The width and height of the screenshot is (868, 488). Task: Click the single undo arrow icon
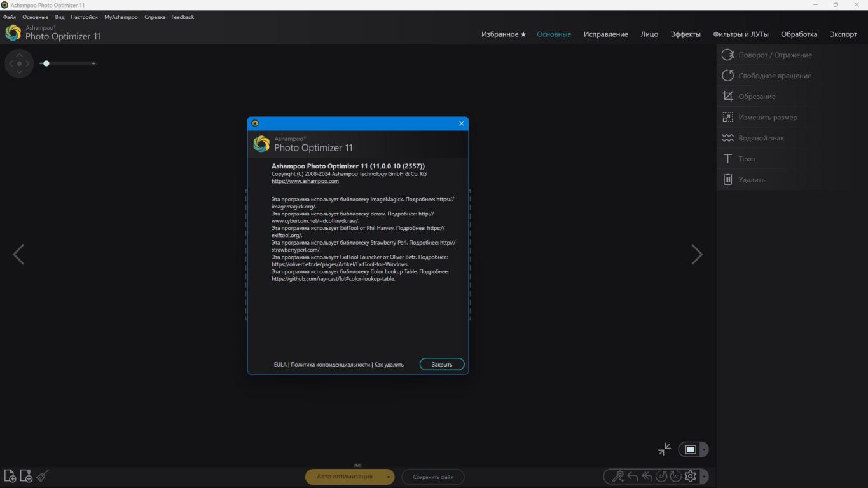coord(633,476)
